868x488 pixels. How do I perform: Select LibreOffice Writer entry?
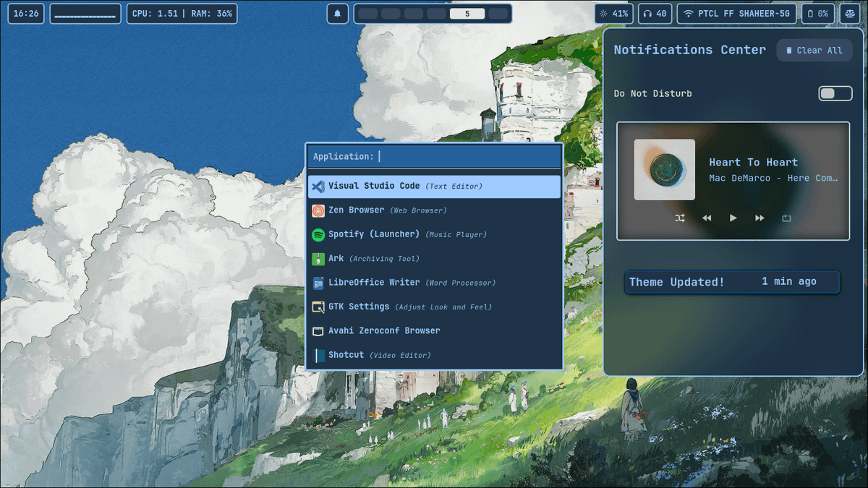click(x=434, y=283)
